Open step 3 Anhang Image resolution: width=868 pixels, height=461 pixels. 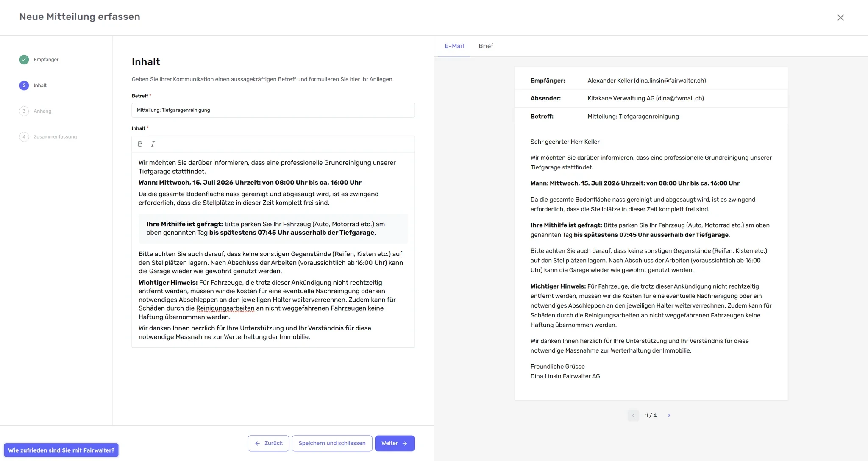[35, 111]
